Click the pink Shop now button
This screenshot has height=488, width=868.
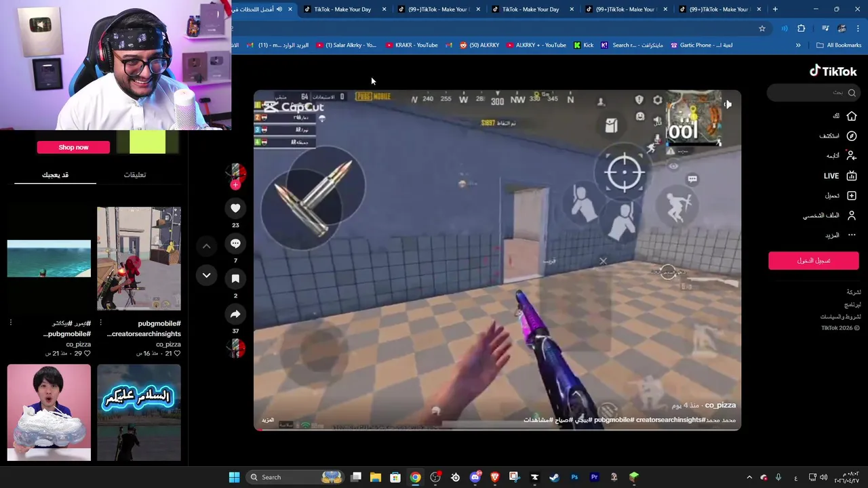click(73, 147)
